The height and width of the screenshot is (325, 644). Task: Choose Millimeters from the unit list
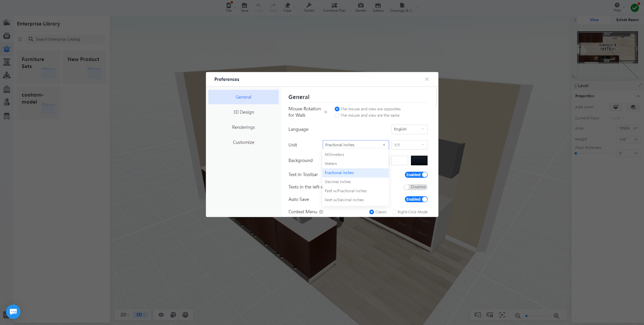click(x=334, y=155)
